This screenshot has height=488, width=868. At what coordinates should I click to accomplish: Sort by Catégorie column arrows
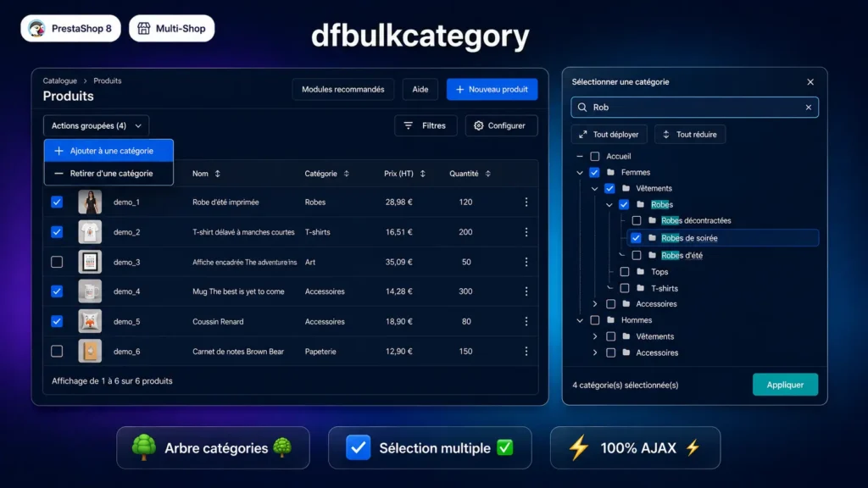[347, 174]
